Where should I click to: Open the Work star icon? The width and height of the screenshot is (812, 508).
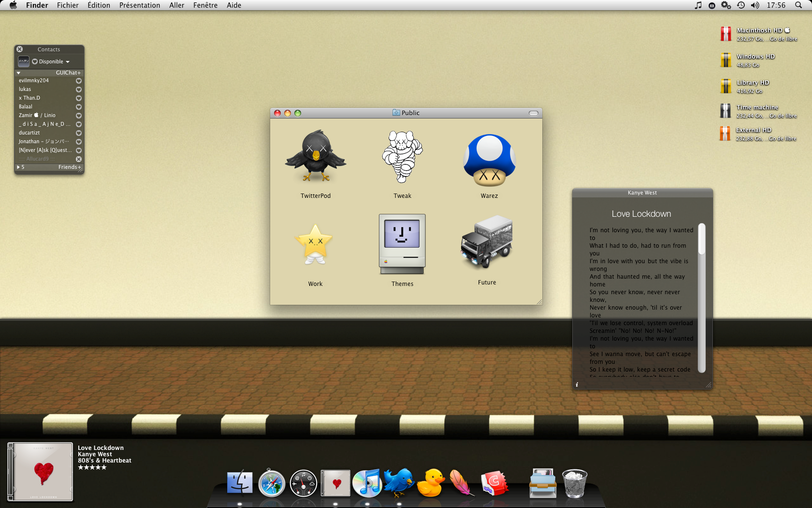[x=315, y=244]
